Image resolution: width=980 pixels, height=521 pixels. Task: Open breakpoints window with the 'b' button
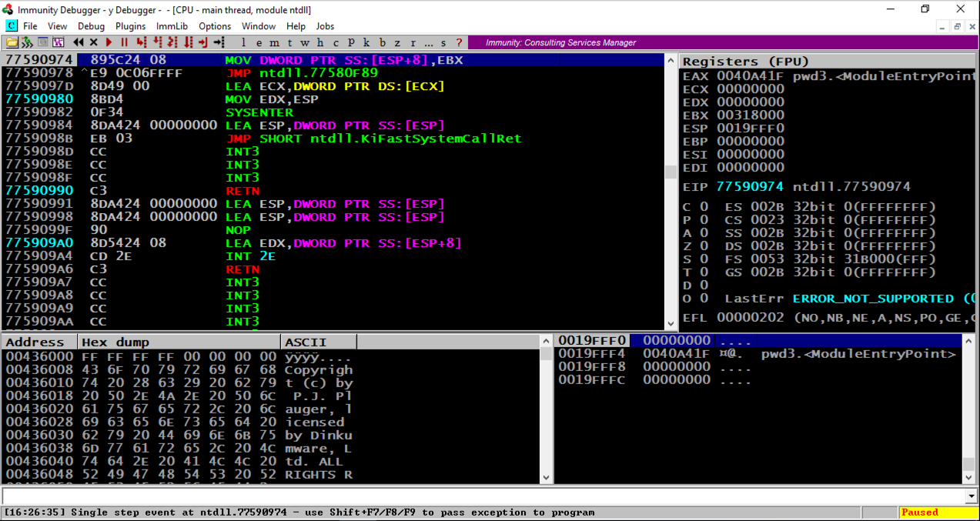coord(383,42)
